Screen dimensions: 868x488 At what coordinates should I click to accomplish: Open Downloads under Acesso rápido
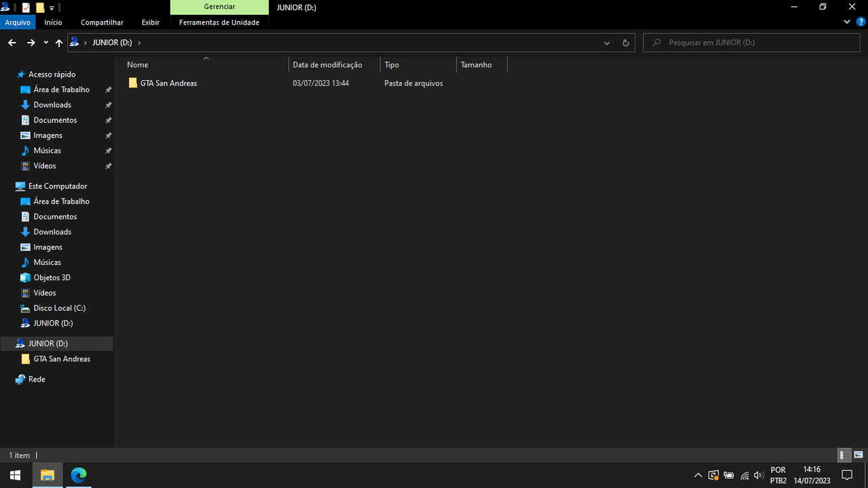tap(52, 105)
